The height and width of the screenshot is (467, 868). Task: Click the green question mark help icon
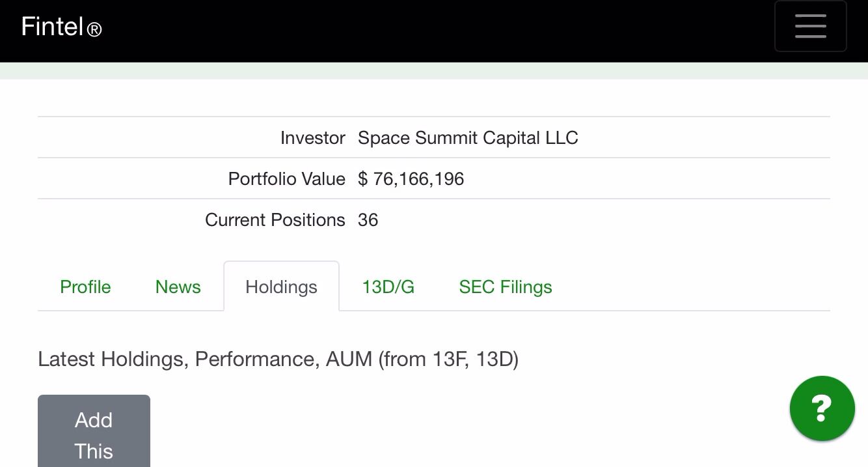click(x=822, y=408)
